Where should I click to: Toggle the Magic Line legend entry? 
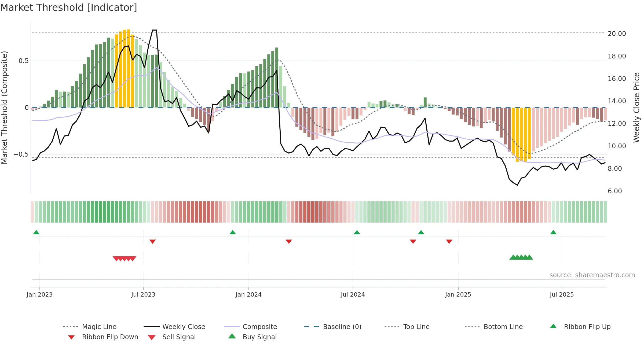point(90,327)
